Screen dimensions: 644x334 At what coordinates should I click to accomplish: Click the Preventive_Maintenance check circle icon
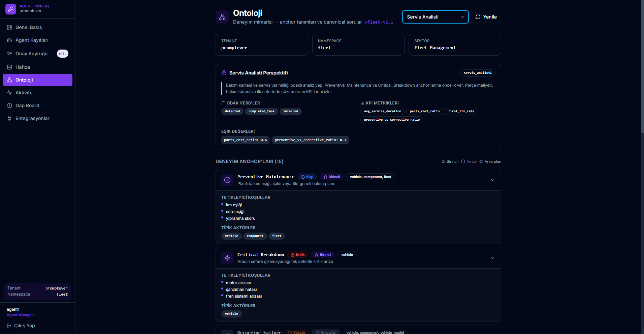click(x=227, y=180)
